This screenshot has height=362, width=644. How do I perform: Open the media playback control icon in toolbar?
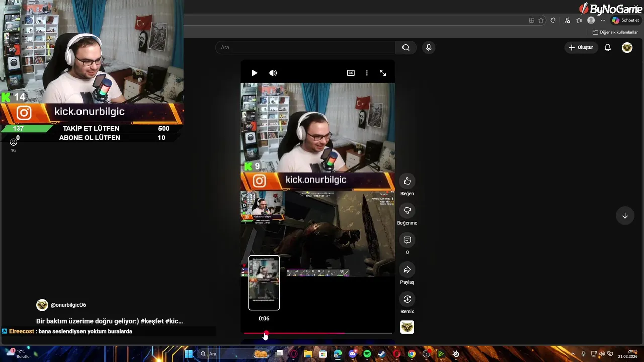(567, 20)
